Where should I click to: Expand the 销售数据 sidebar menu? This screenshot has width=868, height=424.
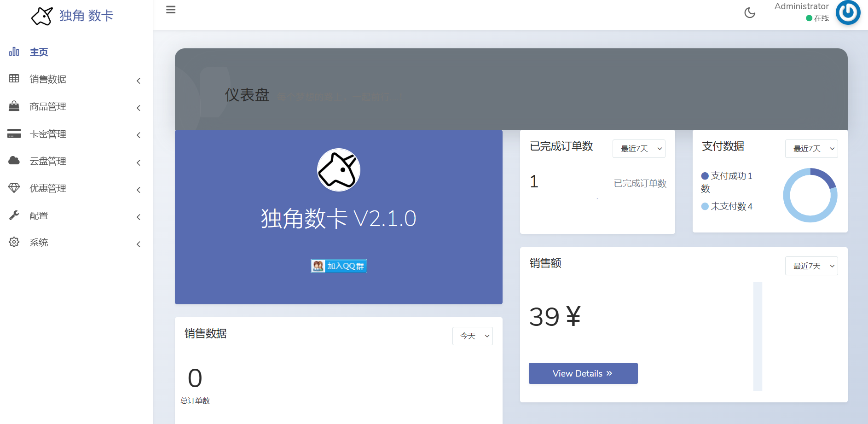tap(48, 79)
